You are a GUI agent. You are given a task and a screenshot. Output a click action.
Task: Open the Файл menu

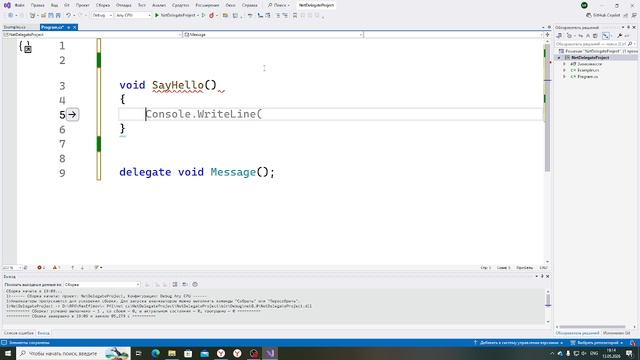pos(20,5)
